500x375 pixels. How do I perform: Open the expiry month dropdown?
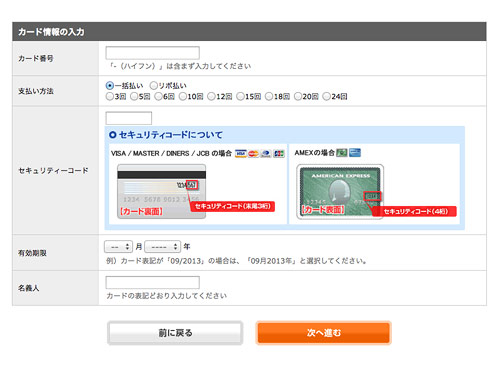(118, 247)
